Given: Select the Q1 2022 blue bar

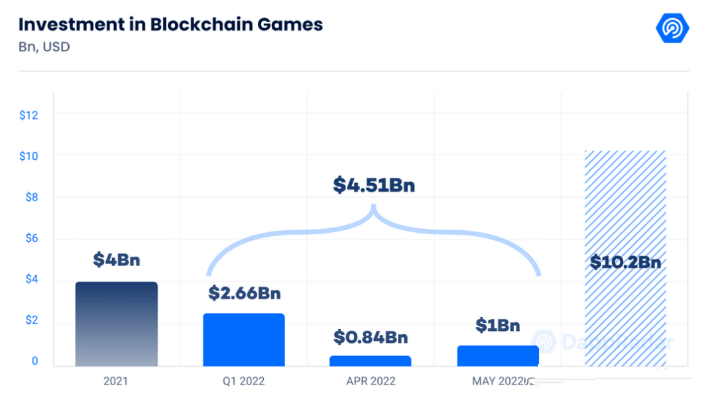Looking at the screenshot, I should point(244,340).
